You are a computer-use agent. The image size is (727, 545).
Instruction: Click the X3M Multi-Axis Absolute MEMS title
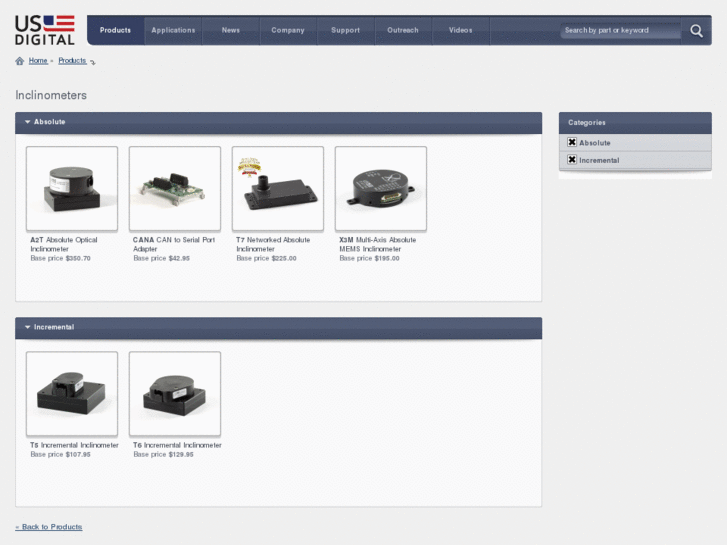[378, 244]
